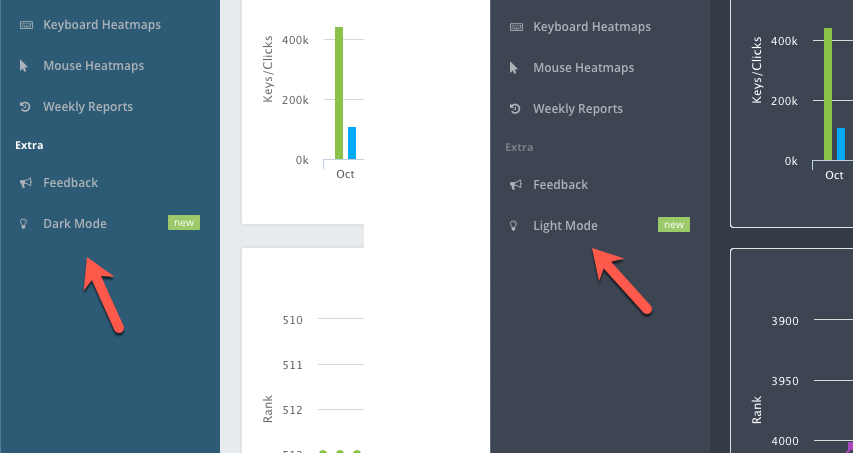The image size is (853, 453).
Task: Click the blue October bar in the dark-theme chart
Action: (841, 144)
